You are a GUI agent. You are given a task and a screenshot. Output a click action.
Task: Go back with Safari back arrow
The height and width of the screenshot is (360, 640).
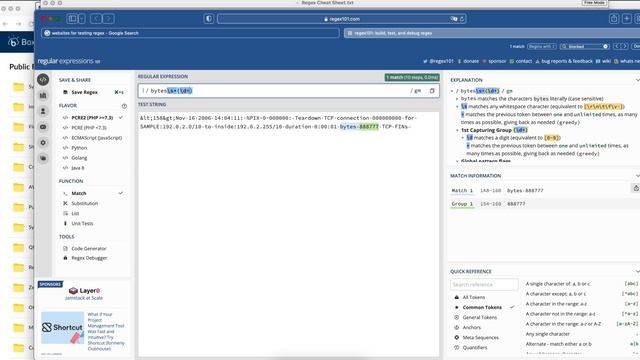[96, 19]
